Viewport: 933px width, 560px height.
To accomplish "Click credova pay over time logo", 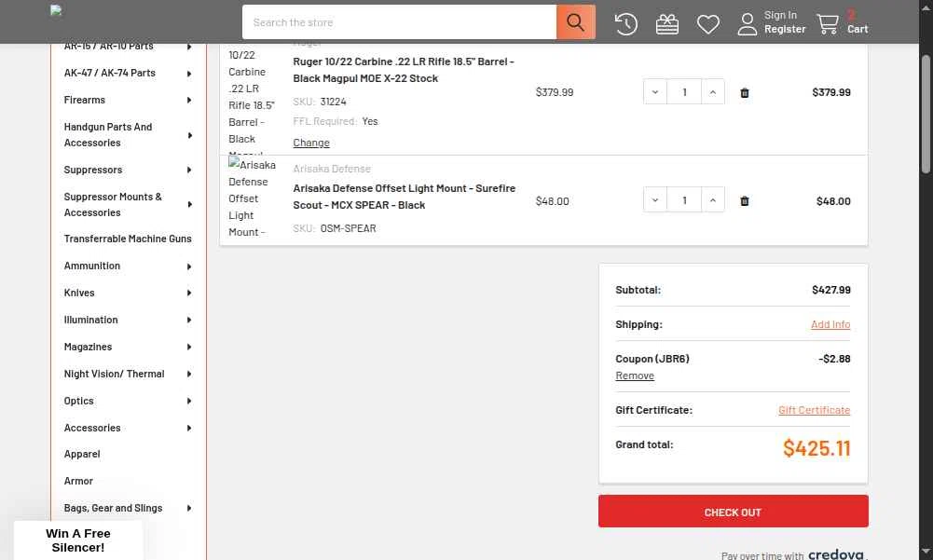I will click(835, 554).
